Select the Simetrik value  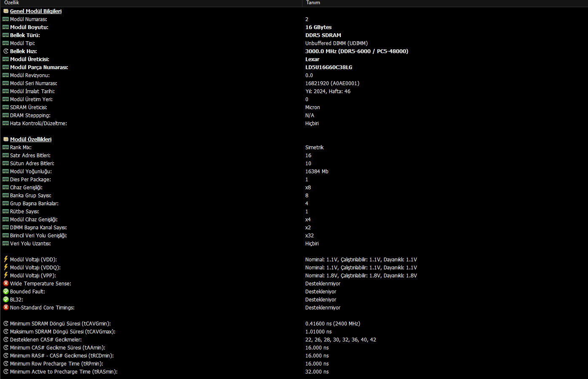click(315, 148)
